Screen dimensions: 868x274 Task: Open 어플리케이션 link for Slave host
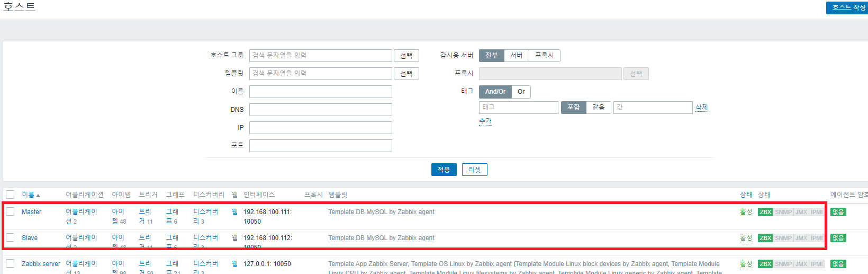82,241
